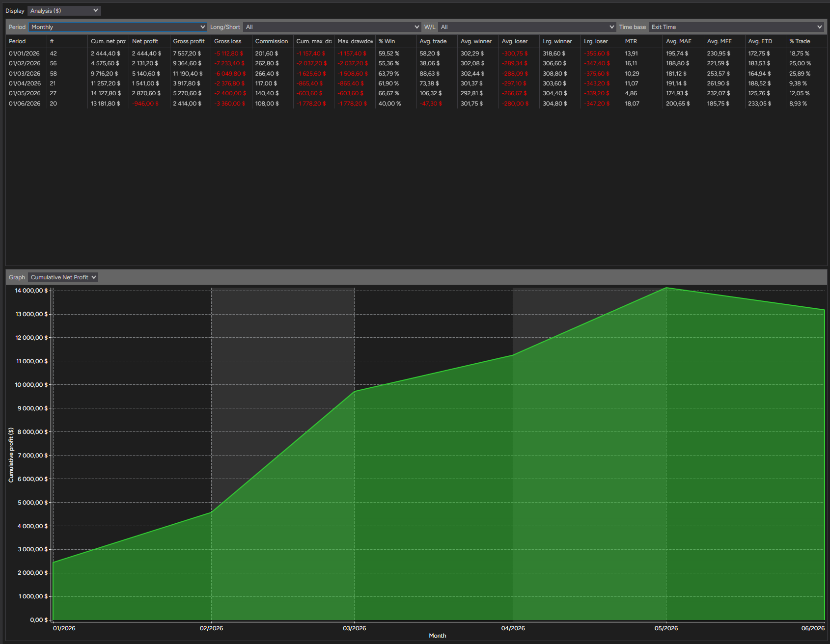Open the Time base Exit Time dropdown
This screenshot has height=644, width=830.
[736, 27]
